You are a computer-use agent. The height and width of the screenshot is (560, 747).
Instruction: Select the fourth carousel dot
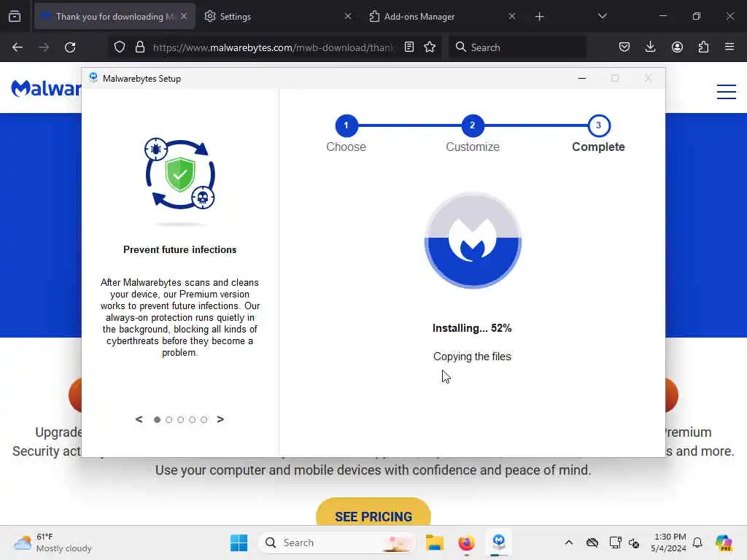tap(192, 419)
